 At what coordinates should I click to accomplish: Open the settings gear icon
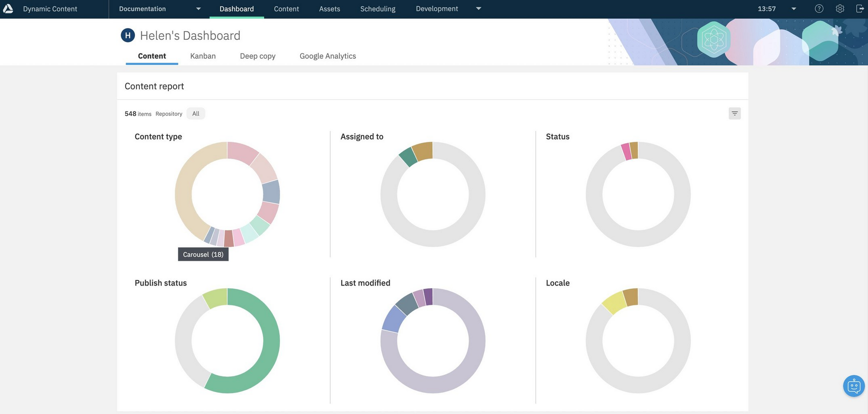tap(840, 9)
